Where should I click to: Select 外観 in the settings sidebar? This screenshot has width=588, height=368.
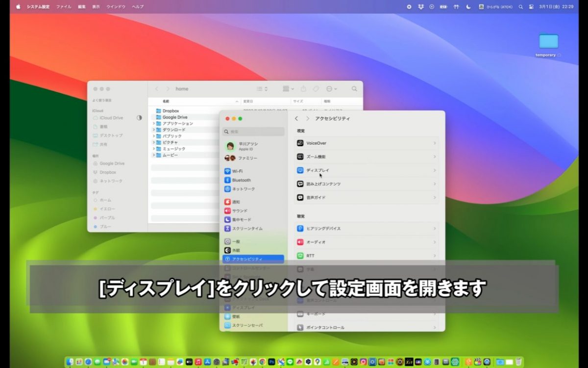(x=253, y=250)
